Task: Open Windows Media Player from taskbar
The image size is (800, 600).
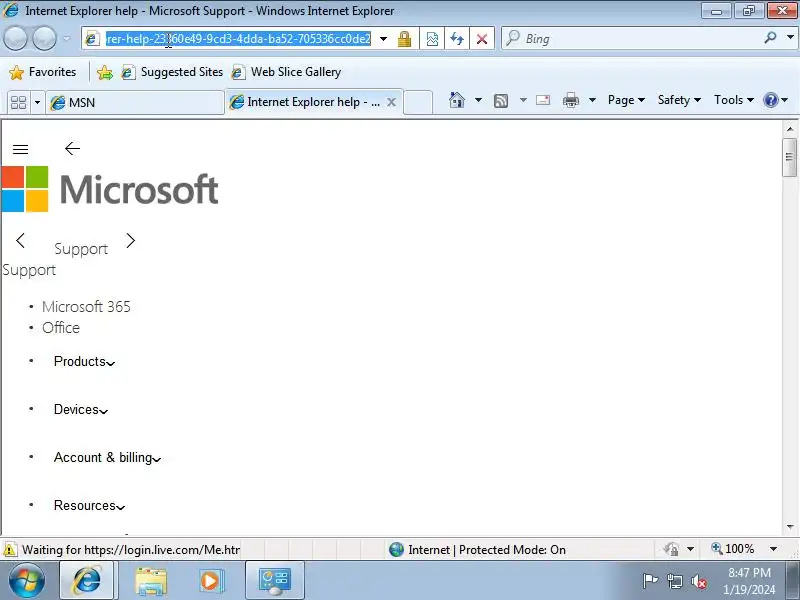Action: coord(210,581)
